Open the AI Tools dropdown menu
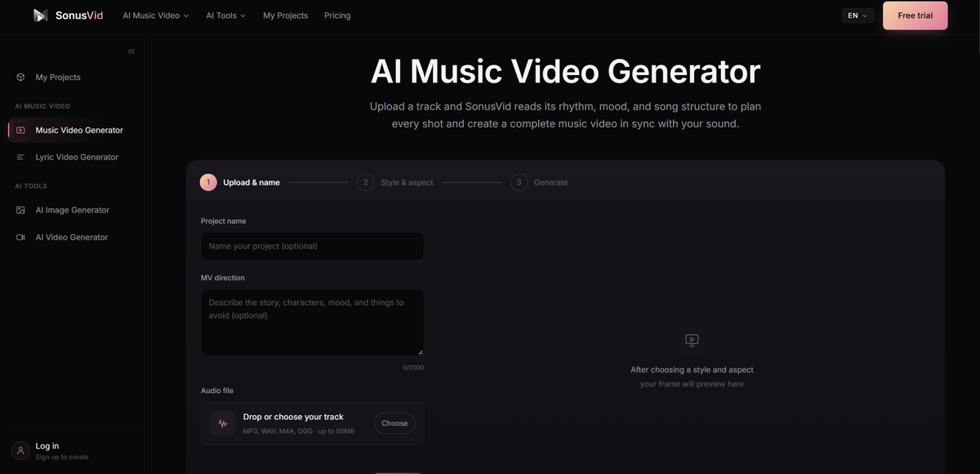This screenshot has height=474, width=980. point(225,16)
